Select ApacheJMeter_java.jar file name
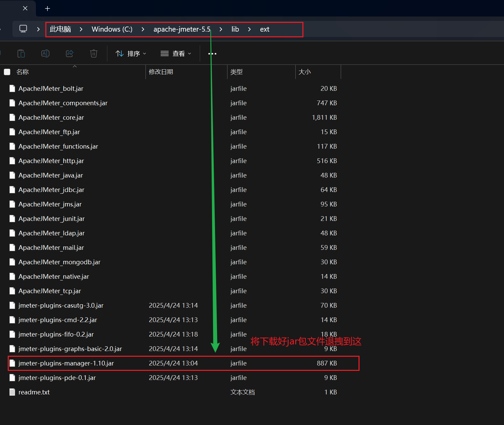Image resolution: width=504 pixels, height=425 pixels. [51, 175]
